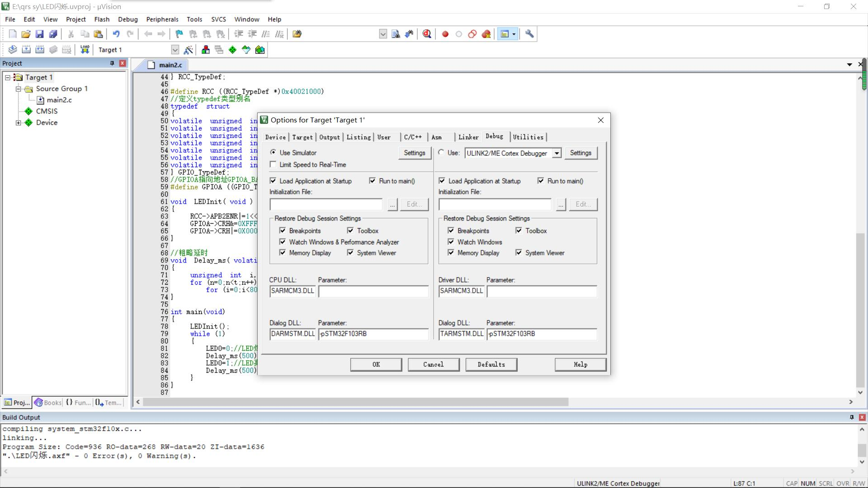The height and width of the screenshot is (488, 868).
Task: Click the Cut scissors icon
Action: [71, 34]
